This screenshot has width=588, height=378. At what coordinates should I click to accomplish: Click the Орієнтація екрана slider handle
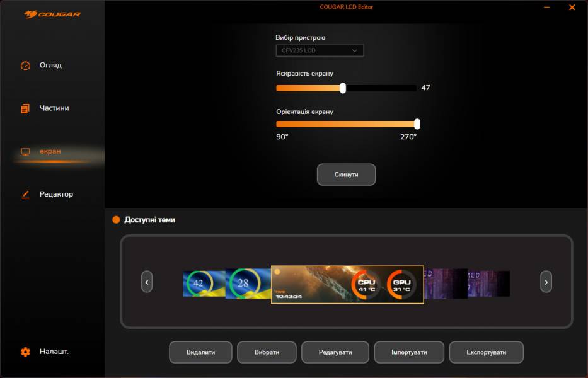click(417, 124)
